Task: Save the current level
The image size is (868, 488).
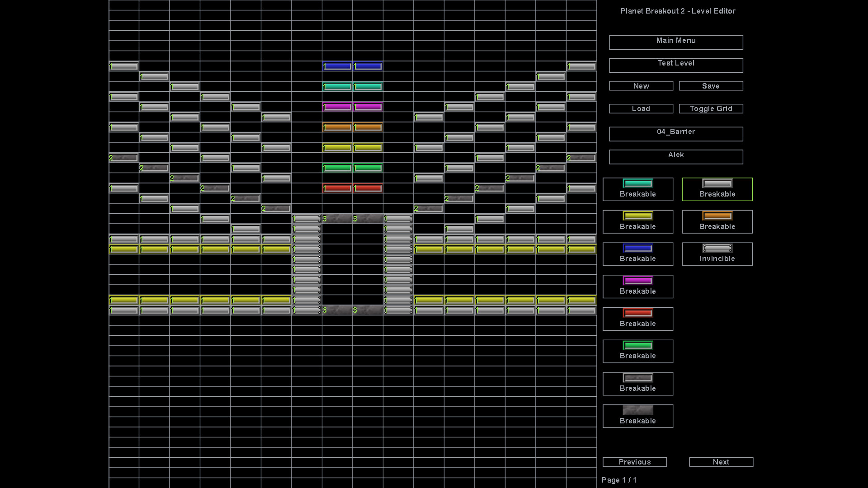Action: point(711,86)
